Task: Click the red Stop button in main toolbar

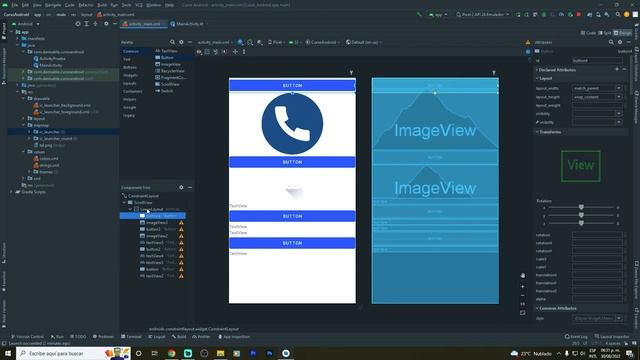Action: pos(579,14)
